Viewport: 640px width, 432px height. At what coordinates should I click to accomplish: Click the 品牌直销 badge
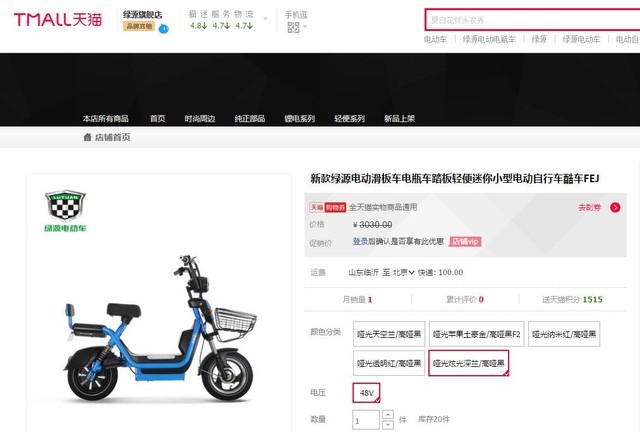[139, 26]
